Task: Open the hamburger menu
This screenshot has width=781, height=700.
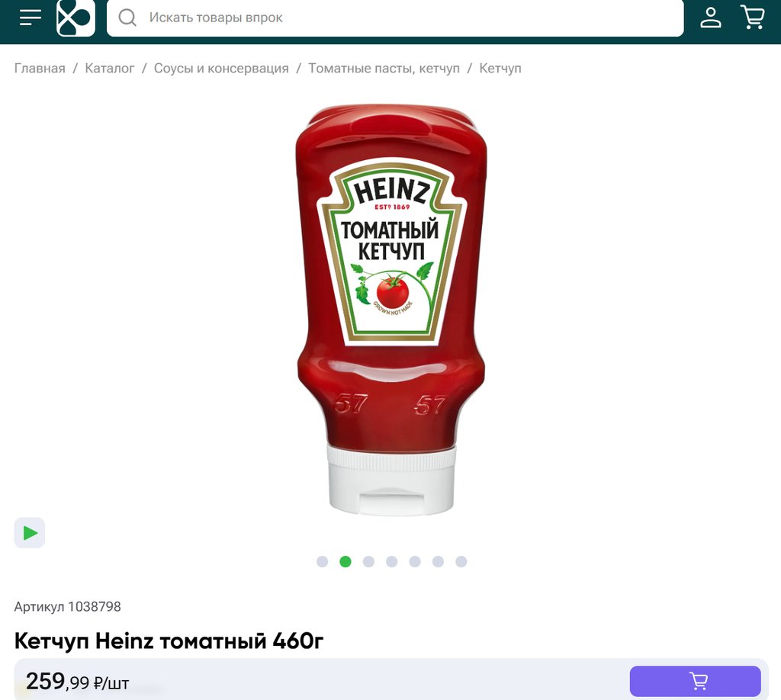Action: pos(31,18)
